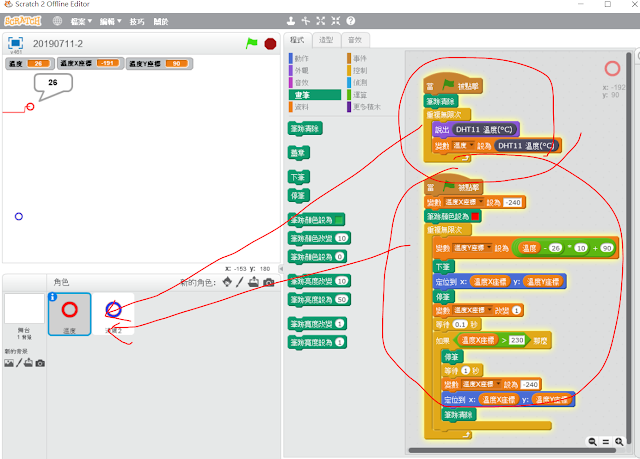This screenshot has height=459, width=640.
Task: Click the 停筆 pen up block in palette
Action: (x=299, y=195)
